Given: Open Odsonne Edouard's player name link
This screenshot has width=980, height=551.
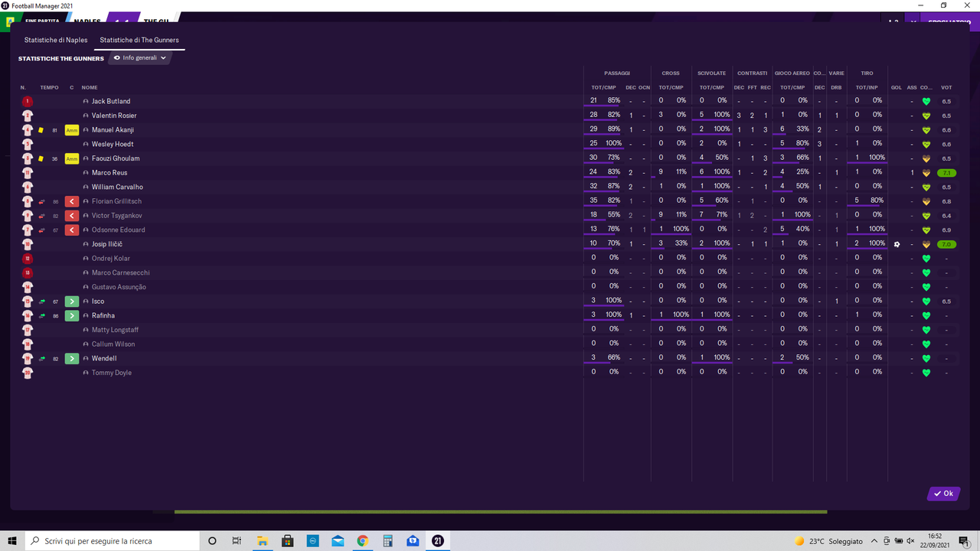Looking at the screenshot, I should coord(118,230).
